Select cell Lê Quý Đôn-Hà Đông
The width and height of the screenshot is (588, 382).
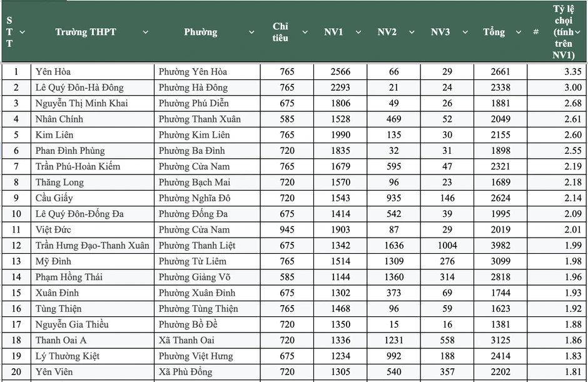point(92,88)
